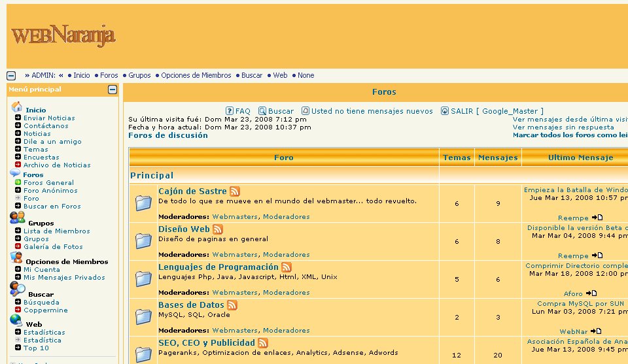The height and width of the screenshot is (364, 628).
Task: Select Grupos in the top navigation bar
Action: tap(139, 76)
